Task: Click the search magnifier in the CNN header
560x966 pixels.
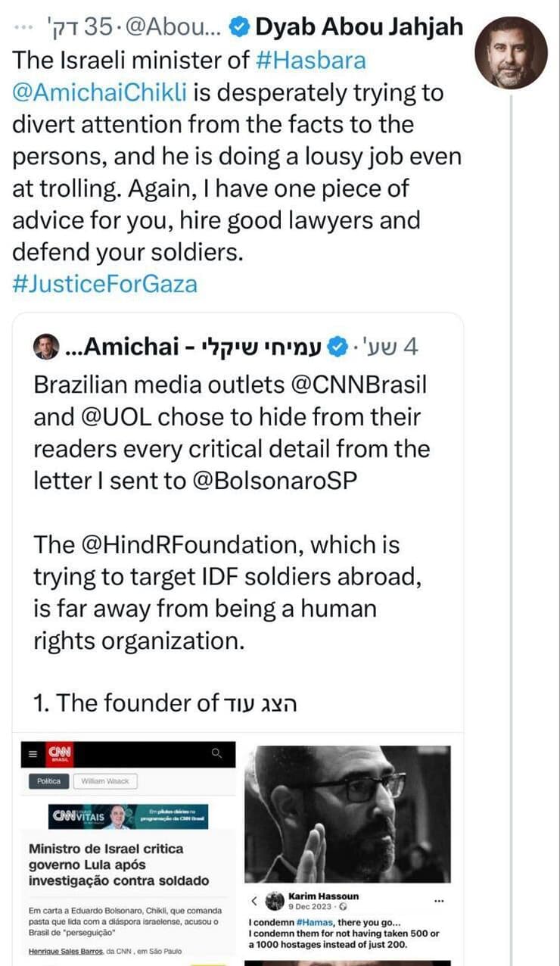Action: [216, 753]
